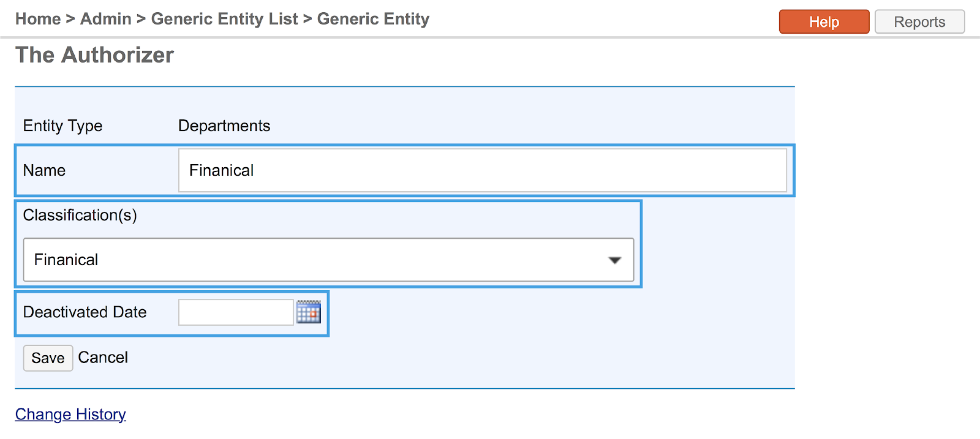The image size is (980, 439).
Task: Open the Change History link
Action: [x=70, y=415]
